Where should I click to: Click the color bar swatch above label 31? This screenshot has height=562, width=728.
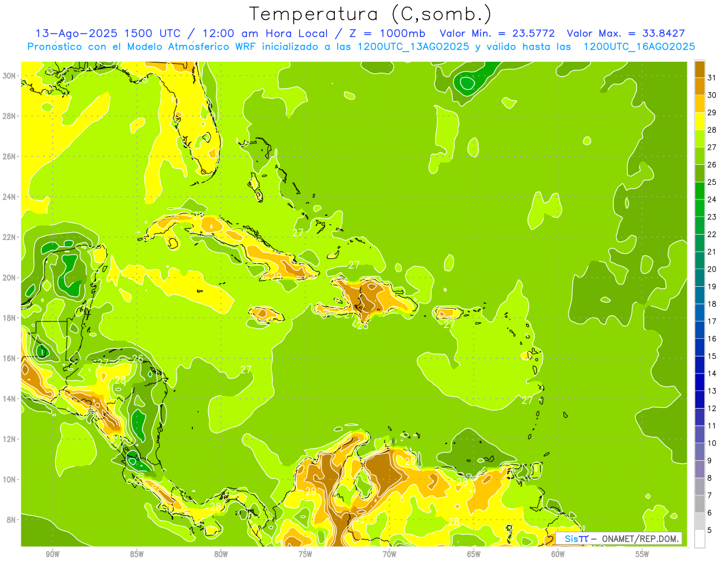(x=699, y=69)
